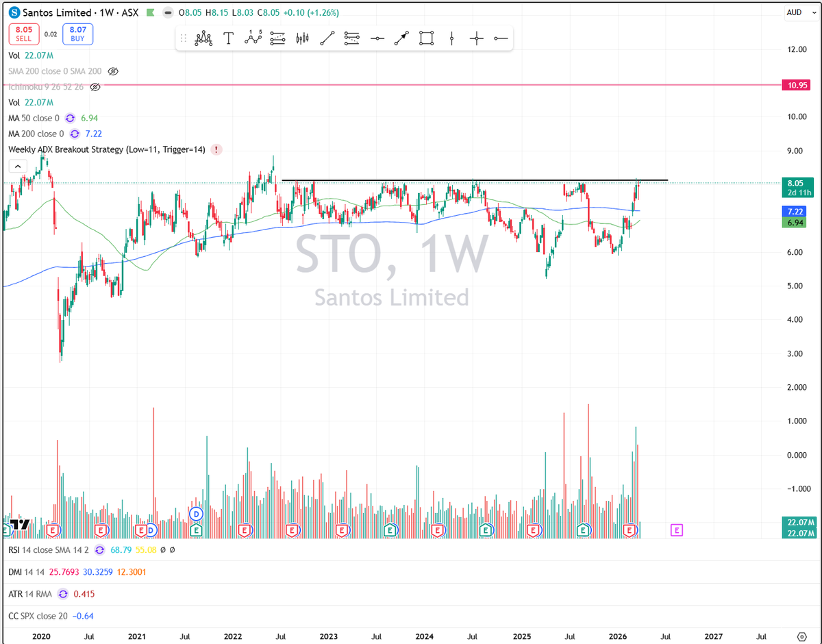This screenshot has width=822, height=644.
Task: Pick the Elliott wave 1-5 tool
Action: 253,38
